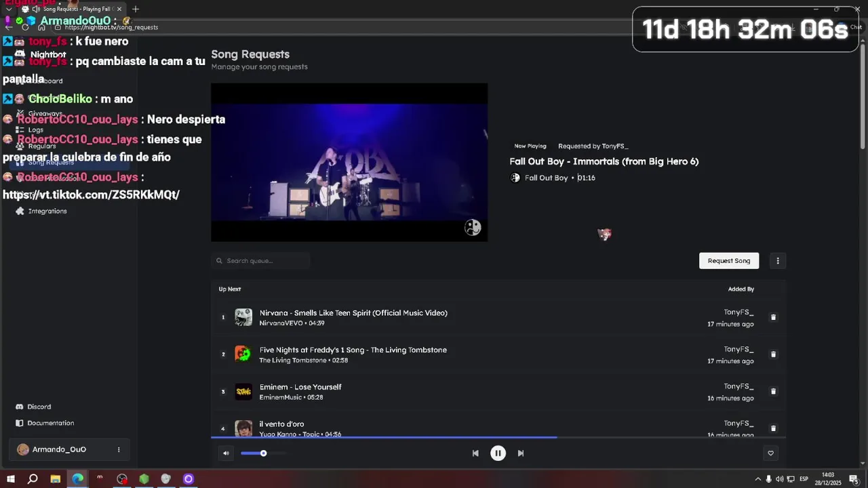Screen dimensions: 868x488
Task: Select Nirvana - Smells Like Teen Spirit title
Action: [353, 313]
